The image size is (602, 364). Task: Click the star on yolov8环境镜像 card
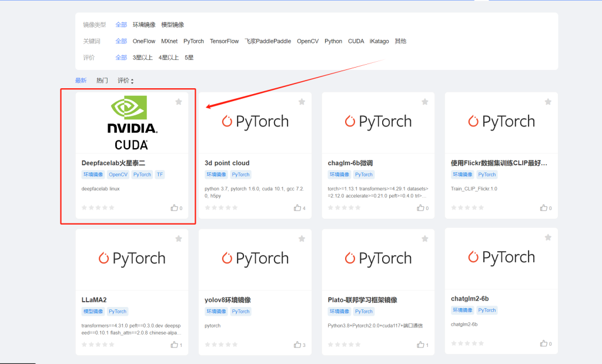pyautogui.click(x=302, y=239)
